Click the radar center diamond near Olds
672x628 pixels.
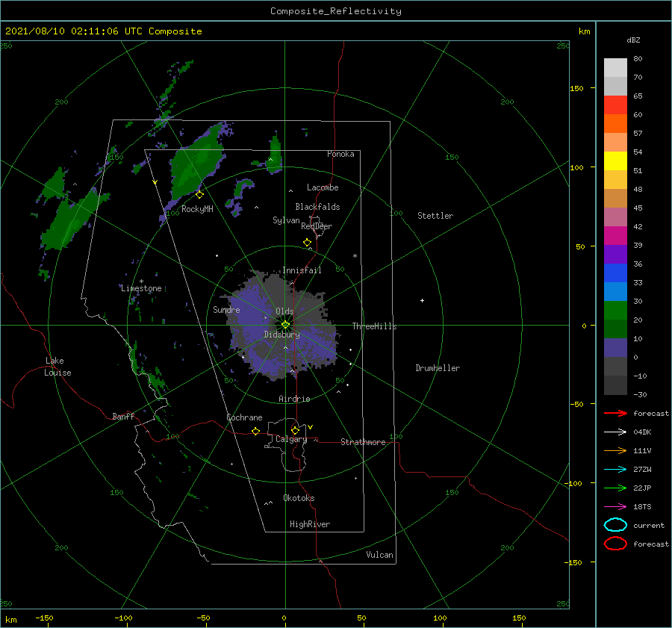tap(285, 325)
